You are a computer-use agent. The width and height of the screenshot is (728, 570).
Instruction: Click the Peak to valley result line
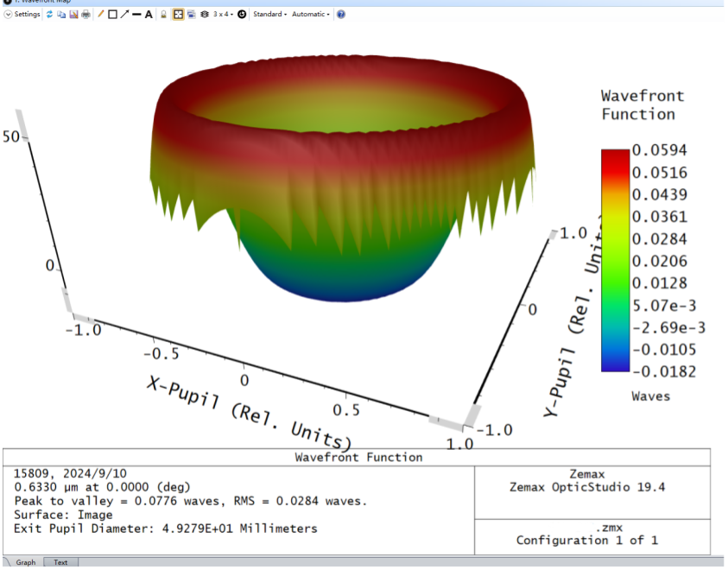tap(191, 501)
